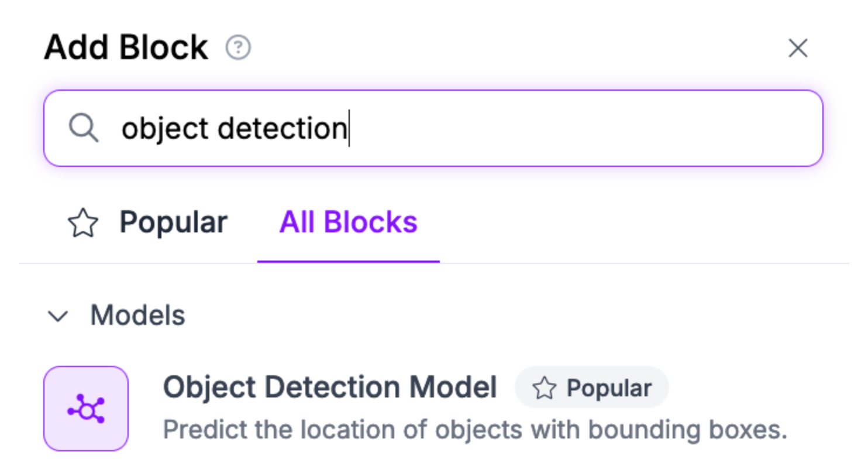
Task: Place cursor at end of search query
Action: click(349, 128)
